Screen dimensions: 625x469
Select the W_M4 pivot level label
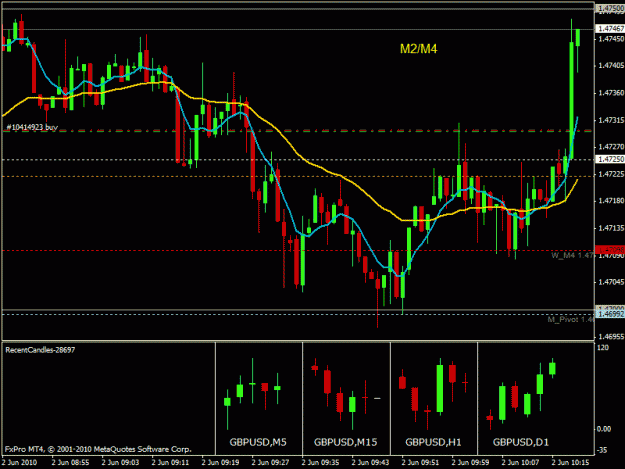click(572, 255)
